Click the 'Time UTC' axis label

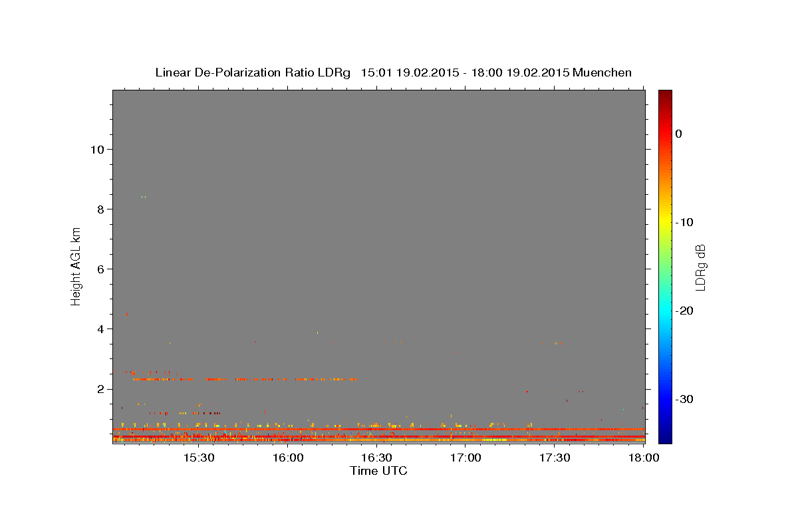coord(378,470)
